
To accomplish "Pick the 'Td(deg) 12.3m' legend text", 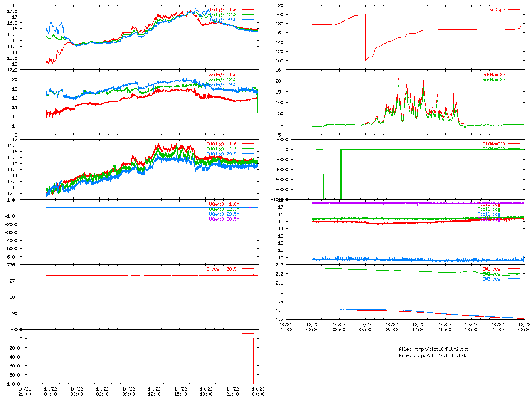I will click(x=223, y=149).
